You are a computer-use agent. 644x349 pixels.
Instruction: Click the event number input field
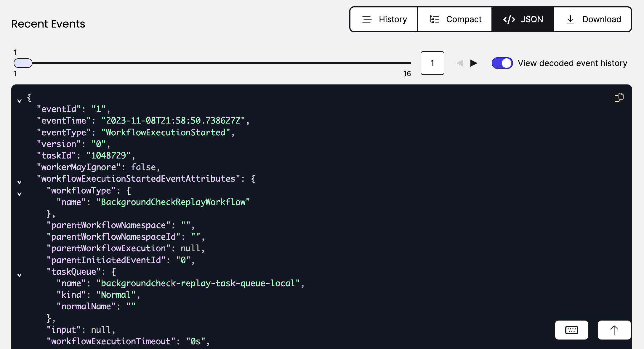click(x=432, y=63)
